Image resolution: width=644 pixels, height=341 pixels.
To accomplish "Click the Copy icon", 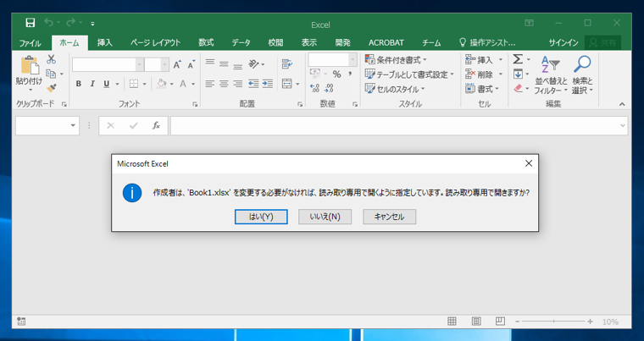I will [51, 74].
